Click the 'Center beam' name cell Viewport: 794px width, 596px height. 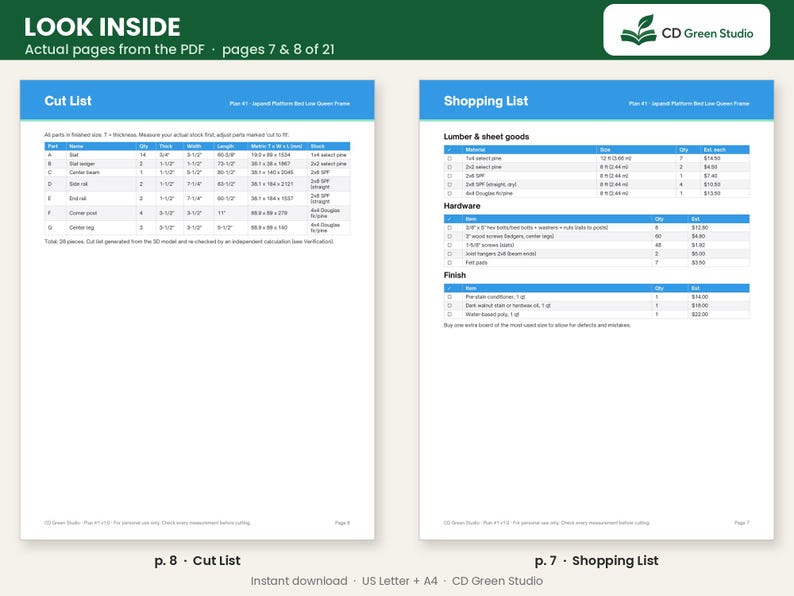click(85, 173)
